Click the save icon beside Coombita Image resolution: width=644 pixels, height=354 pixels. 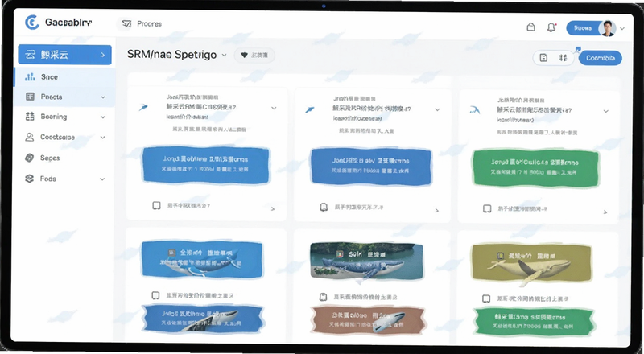click(x=543, y=57)
